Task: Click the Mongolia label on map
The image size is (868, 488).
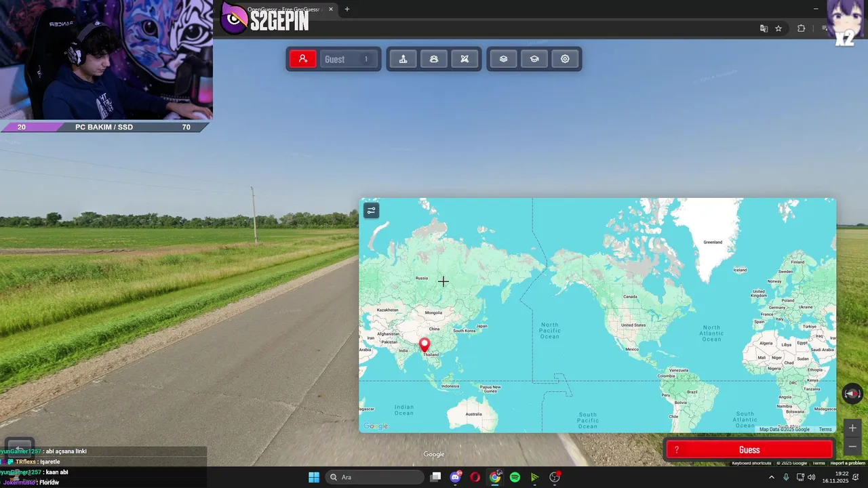Action: [433, 312]
